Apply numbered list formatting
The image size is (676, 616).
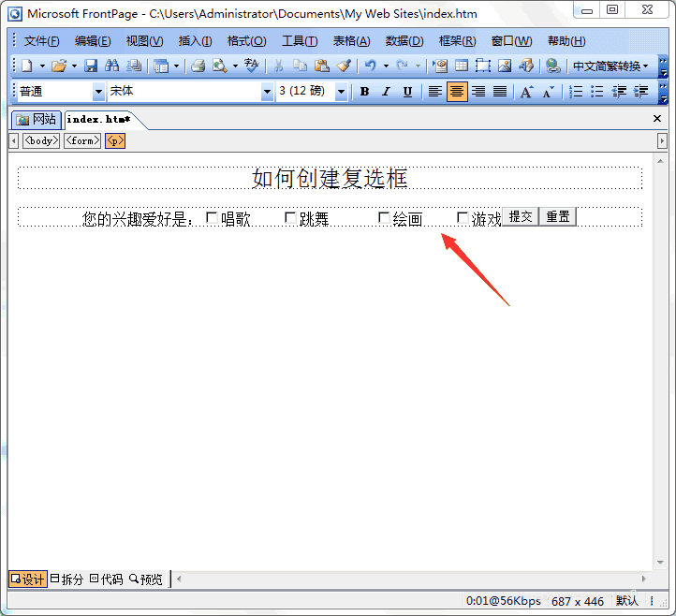pyautogui.click(x=576, y=92)
